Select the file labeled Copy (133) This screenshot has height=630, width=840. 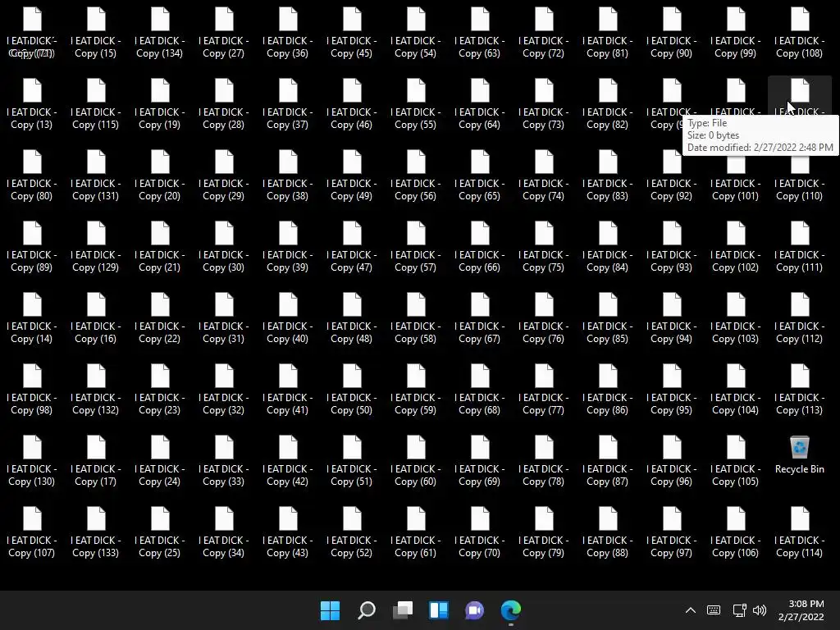coord(96,532)
